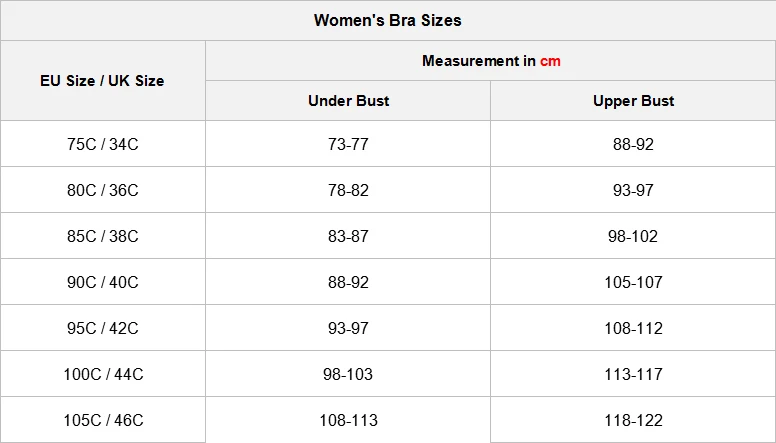Image resolution: width=776 pixels, height=443 pixels.
Task: Select the EU Size / UK Size header
Action: pos(102,81)
